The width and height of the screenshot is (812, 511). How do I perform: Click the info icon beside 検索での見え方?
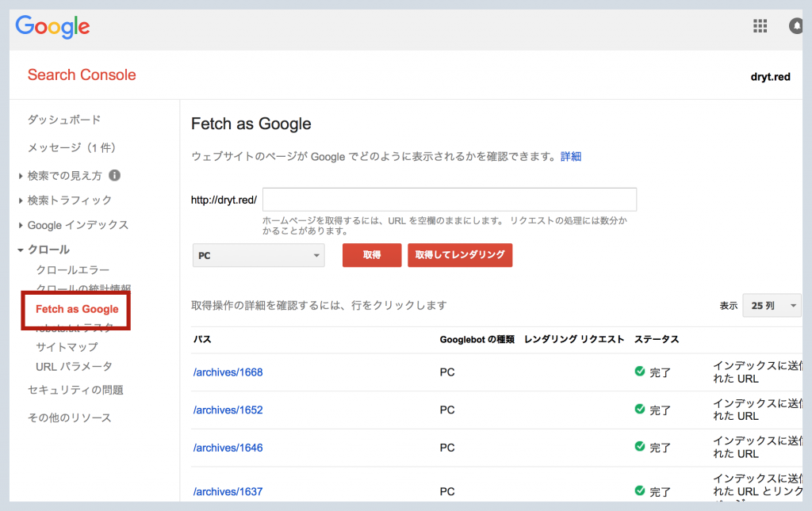click(x=114, y=175)
